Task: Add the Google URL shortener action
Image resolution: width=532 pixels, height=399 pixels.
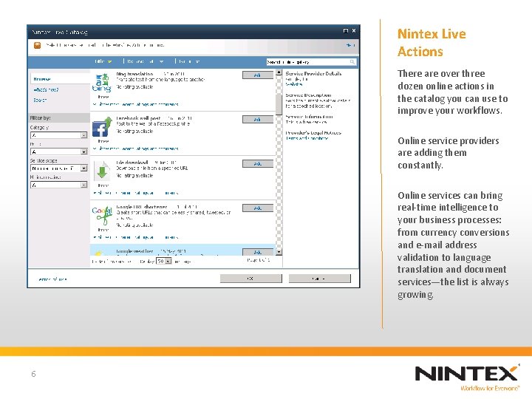Action: [x=258, y=208]
